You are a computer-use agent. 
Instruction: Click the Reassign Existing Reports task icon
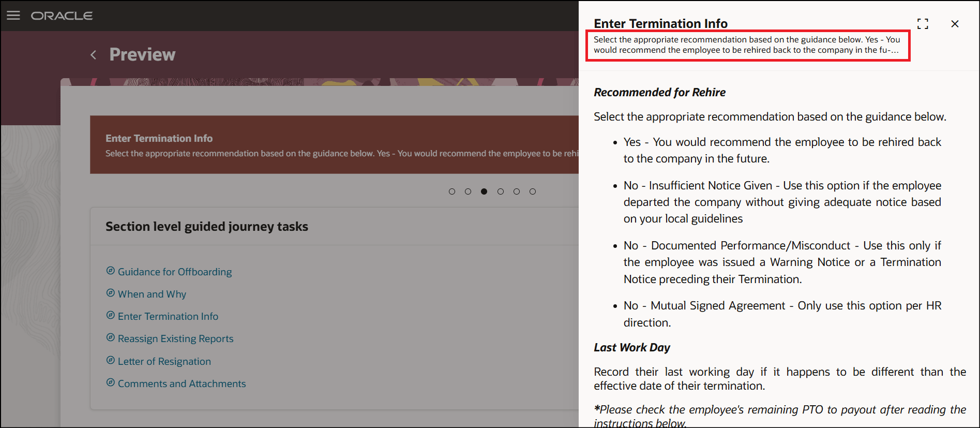click(110, 337)
